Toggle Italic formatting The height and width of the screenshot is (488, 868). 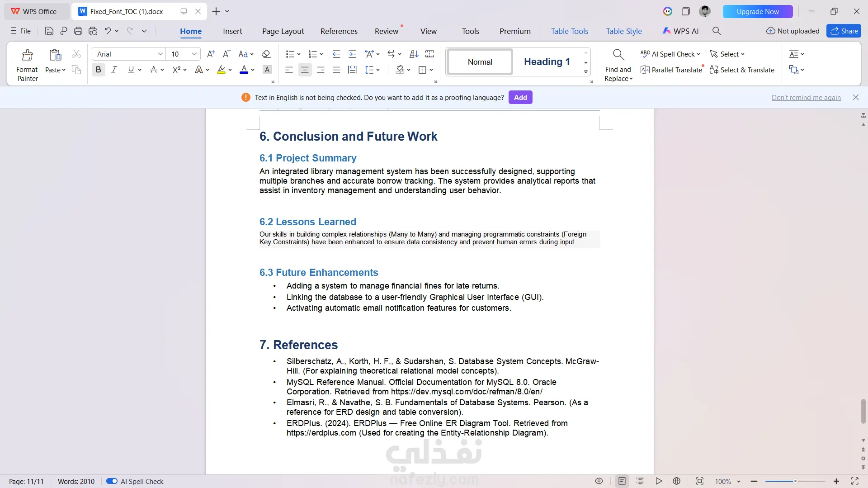114,70
